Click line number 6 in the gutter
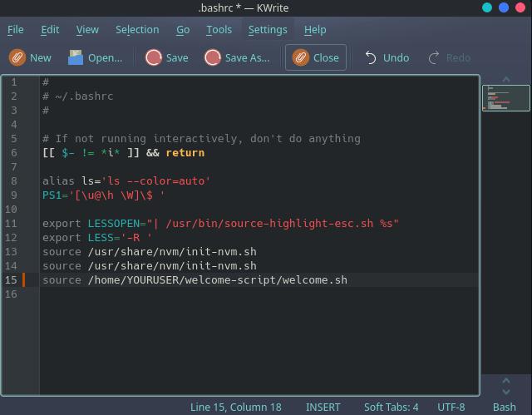Image resolution: width=532 pixels, height=415 pixels. tap(14, 153)
